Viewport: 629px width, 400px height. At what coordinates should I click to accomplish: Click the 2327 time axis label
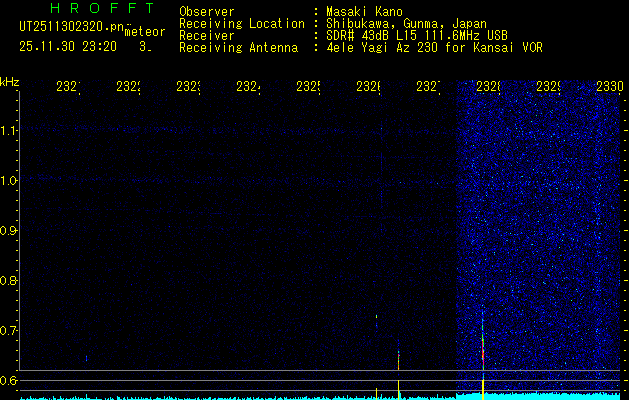[x=428, y=86]
